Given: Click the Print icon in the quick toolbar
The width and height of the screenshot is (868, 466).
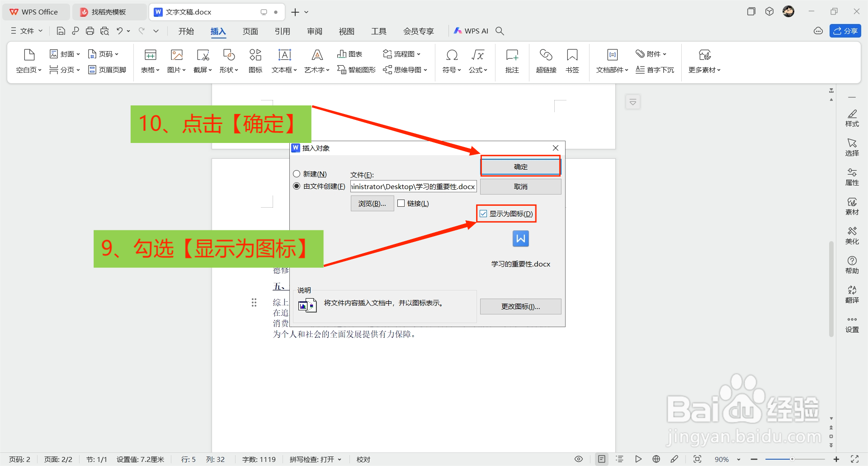Looking at the screenshot, I should click(x=90, y=31).
